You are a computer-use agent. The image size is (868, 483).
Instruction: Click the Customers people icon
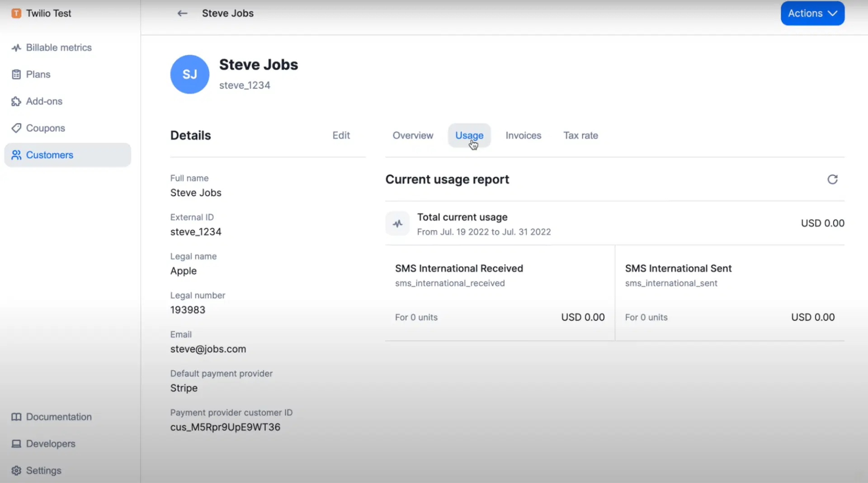[x=16, y=155]
